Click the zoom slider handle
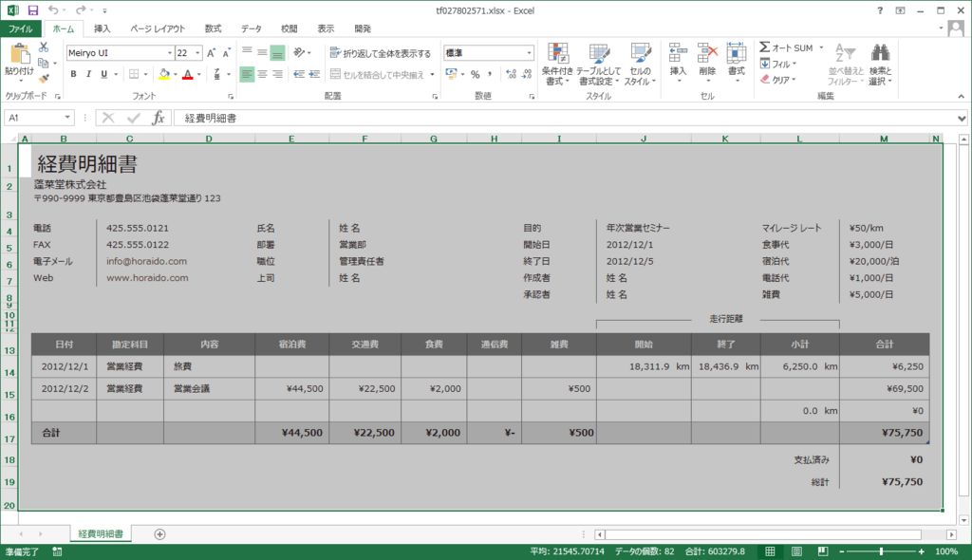 point(881,551)
